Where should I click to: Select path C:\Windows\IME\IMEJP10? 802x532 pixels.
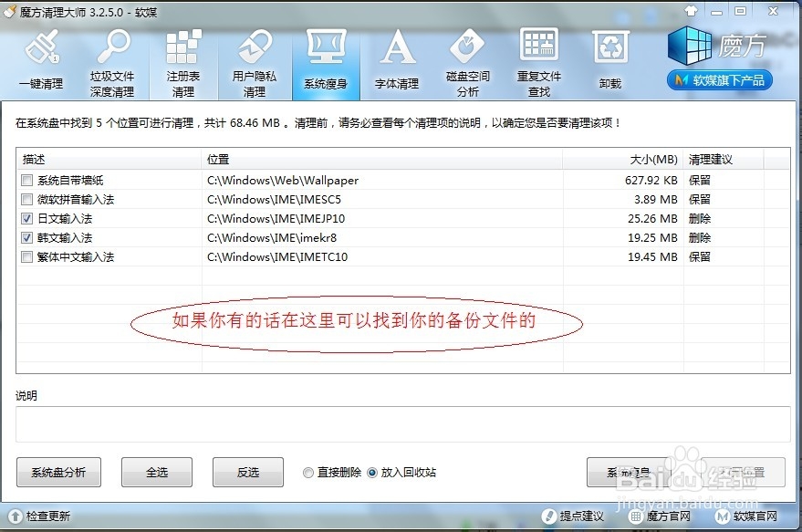pyautogui.click(x=276, y=218)
